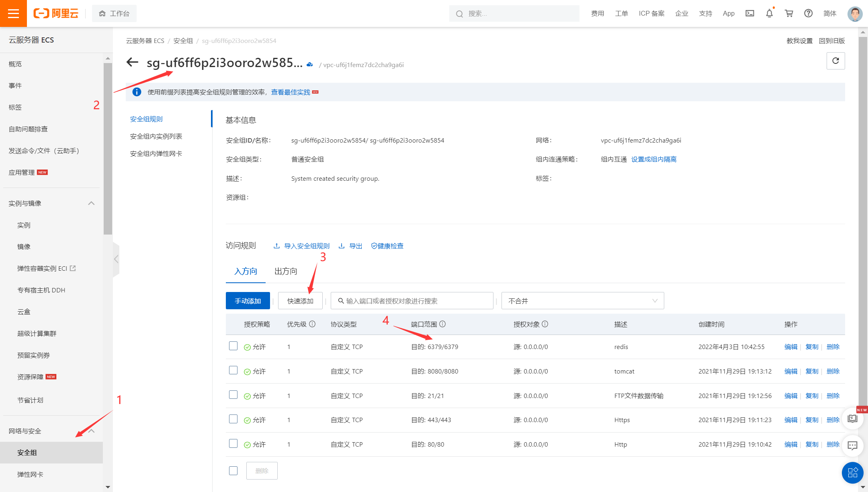868x492 pixels.
Task: Open notifications bell icon
Action: pyautogui.click(x=769, y=13)
